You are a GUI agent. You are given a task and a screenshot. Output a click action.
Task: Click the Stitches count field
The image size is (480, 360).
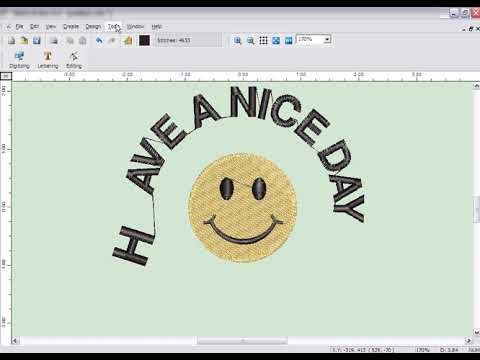click(188, 40)
